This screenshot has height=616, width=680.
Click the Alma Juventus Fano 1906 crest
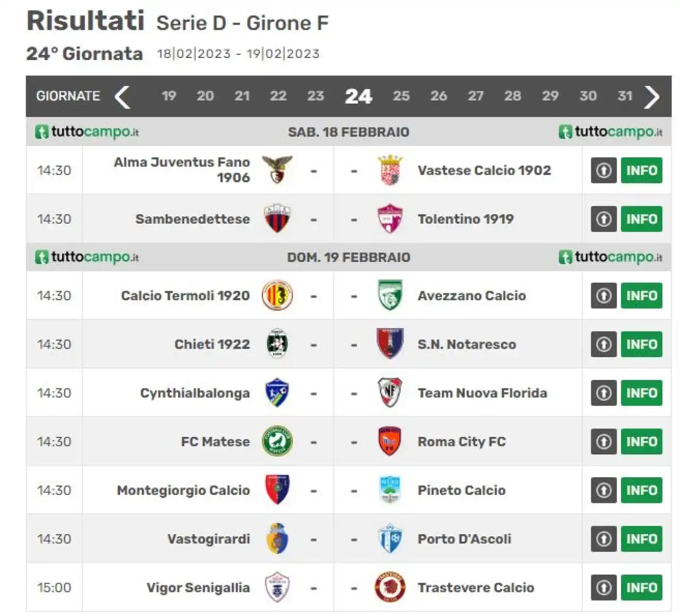coord(277,170)
